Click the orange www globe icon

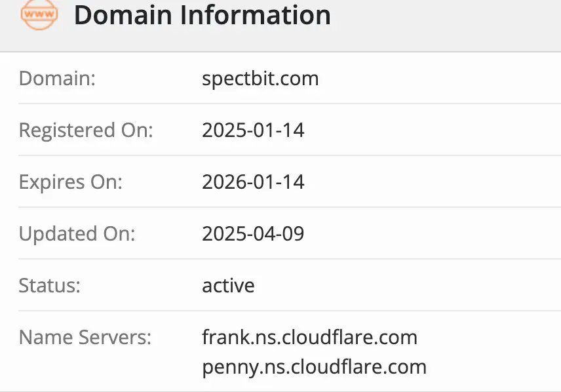(39, 14)
